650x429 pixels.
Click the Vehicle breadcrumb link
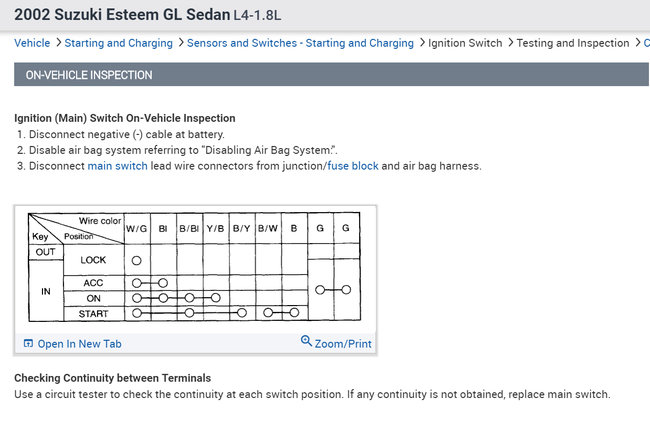(32, 43)
